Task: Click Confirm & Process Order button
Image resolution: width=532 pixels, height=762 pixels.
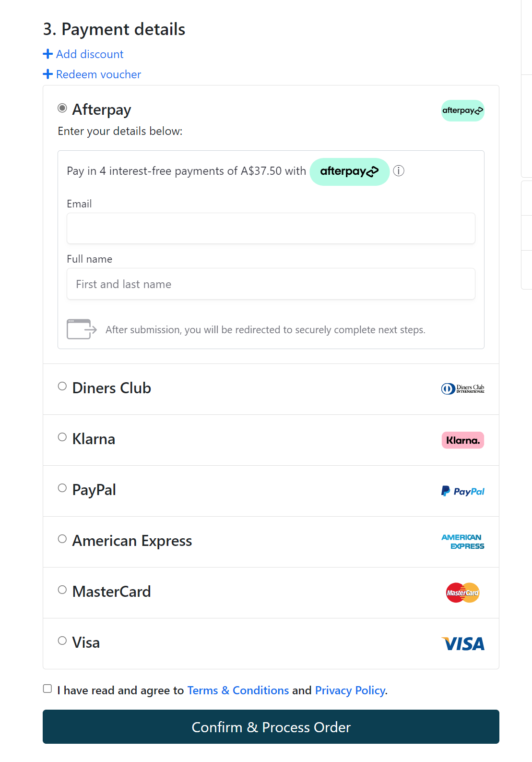Action: coord(271,727)
